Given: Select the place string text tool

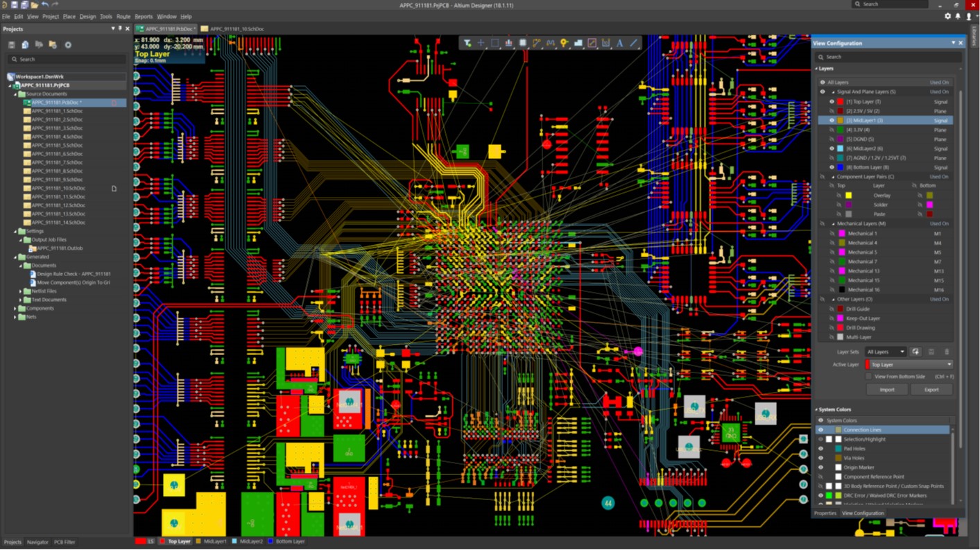Looking at the screenshot, I should pos(620,43).
